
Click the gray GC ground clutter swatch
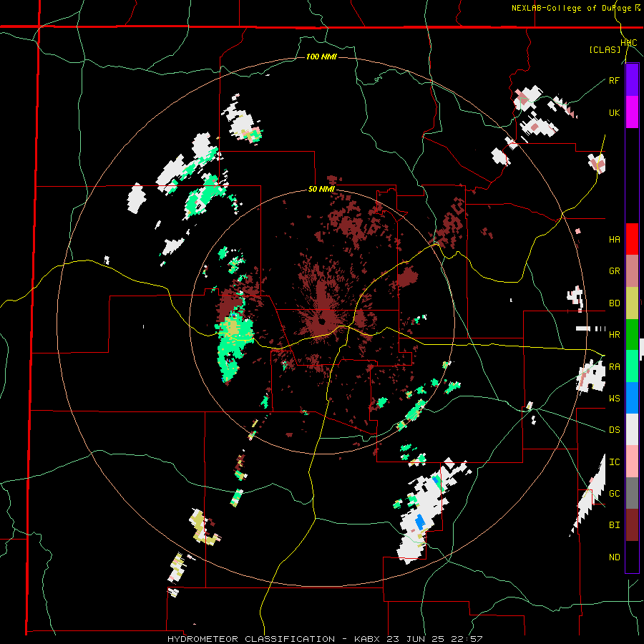click(x=632, y=493)
